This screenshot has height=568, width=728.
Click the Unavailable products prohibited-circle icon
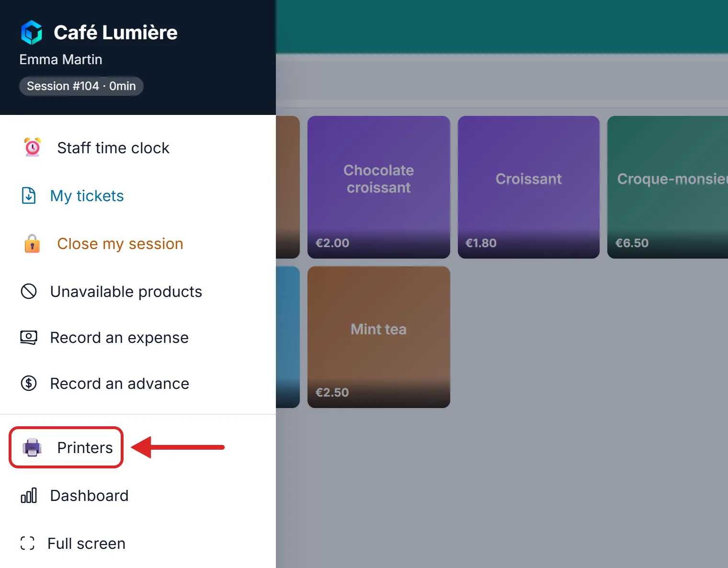(x=29, y=291)
